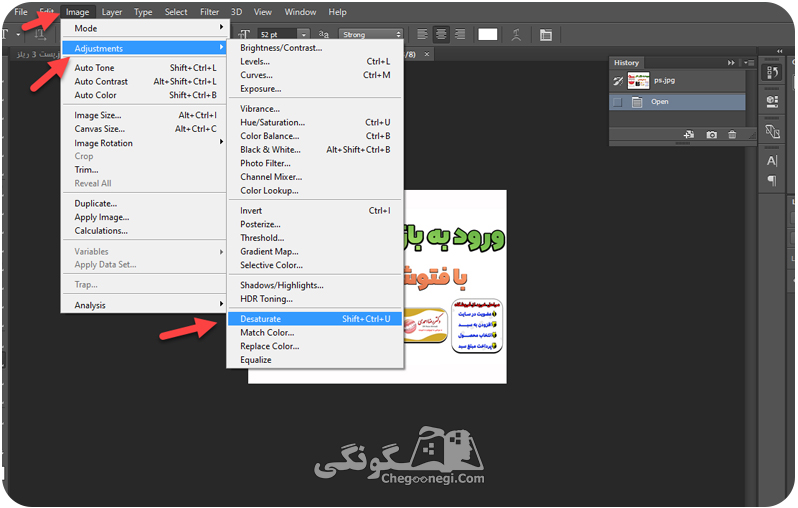Screen dimensions: 798x508
Task: Open the anti-aliasing Strong dropdown
Action: point(371,35)
